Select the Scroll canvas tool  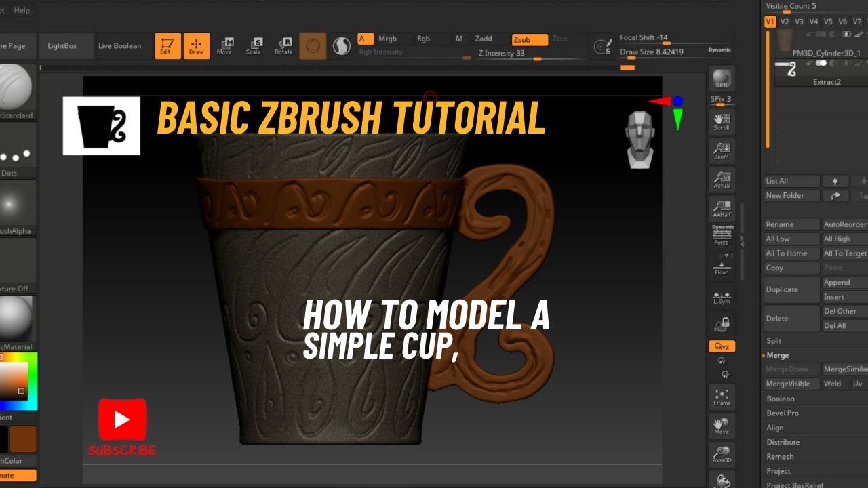pos(722,121)
